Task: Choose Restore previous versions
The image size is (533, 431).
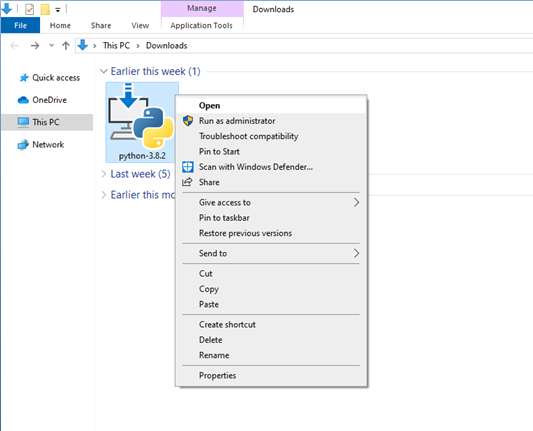Action: (271, 233)
